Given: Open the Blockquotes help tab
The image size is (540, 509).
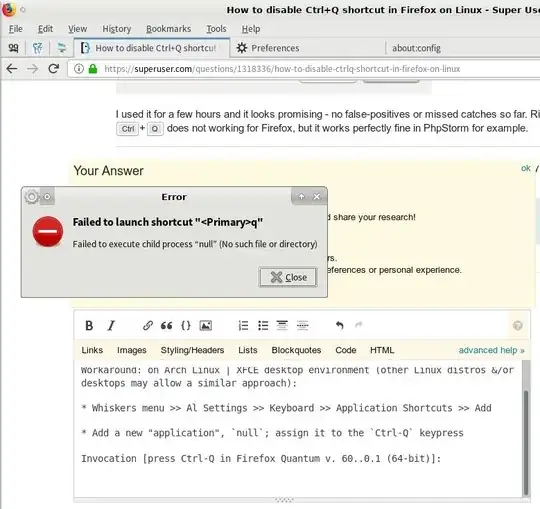Looking at the screenshot, I should click(x=296, y=350).
